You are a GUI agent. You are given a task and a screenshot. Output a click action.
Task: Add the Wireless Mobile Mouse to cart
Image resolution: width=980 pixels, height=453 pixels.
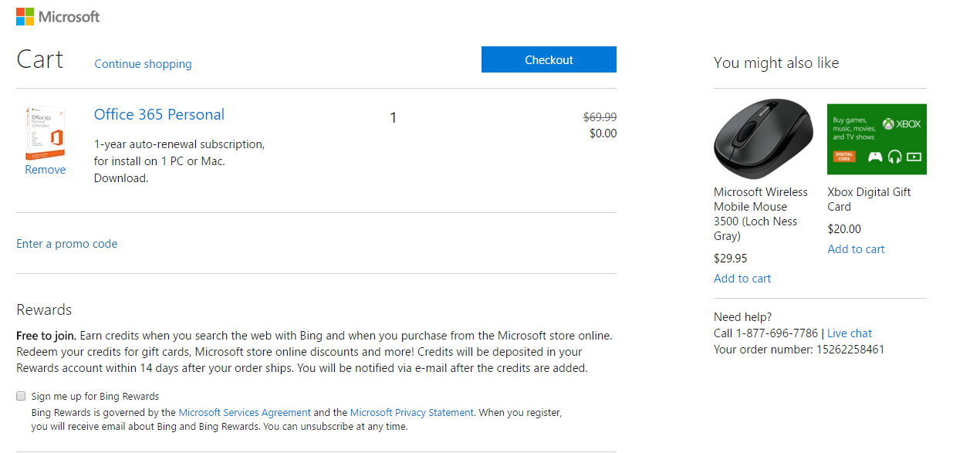pos(742,279)
